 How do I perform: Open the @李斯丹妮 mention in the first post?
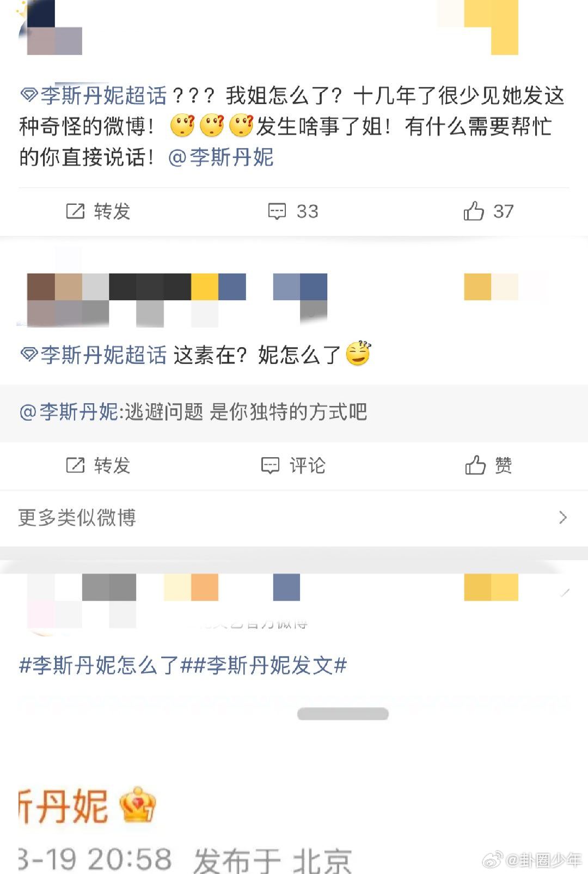221,157
